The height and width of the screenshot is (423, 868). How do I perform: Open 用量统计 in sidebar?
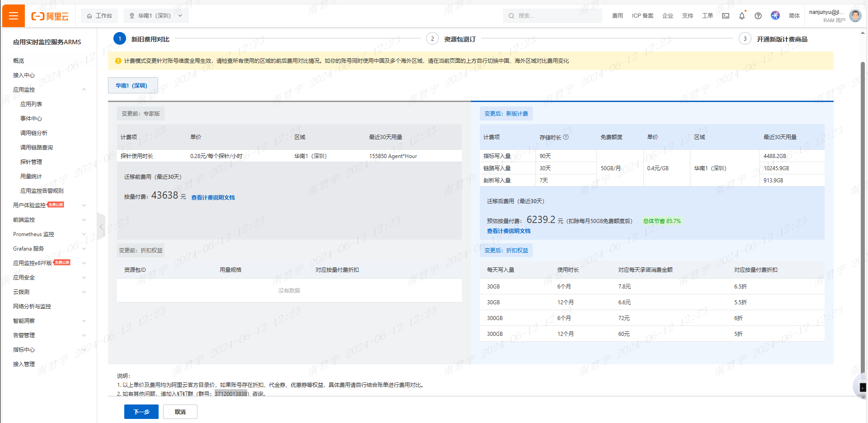(31, 177)
